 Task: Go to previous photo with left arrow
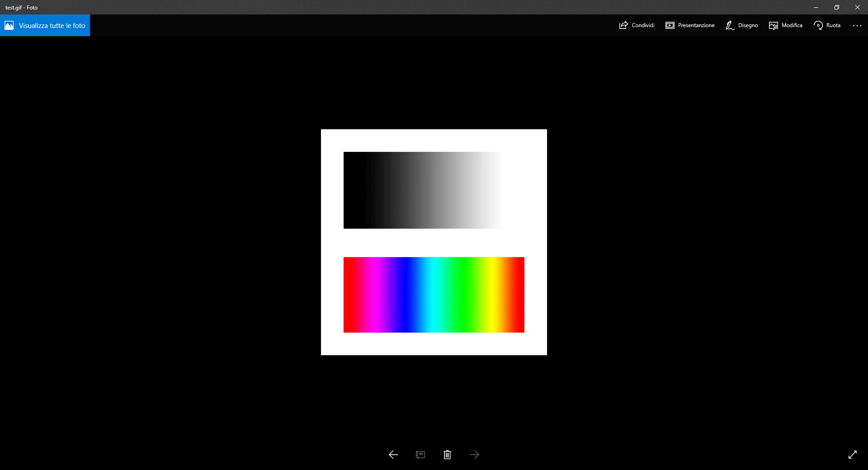(393, 455)
